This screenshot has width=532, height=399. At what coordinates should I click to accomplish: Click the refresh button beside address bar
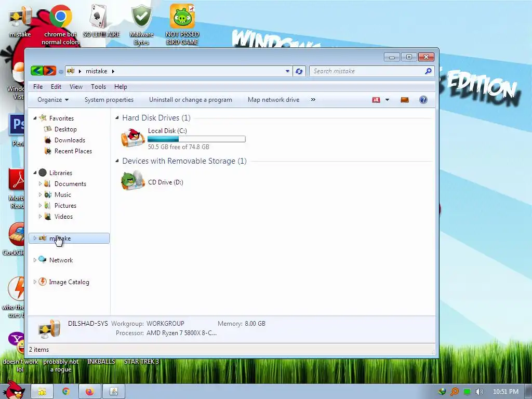click(x=299, y=71)
